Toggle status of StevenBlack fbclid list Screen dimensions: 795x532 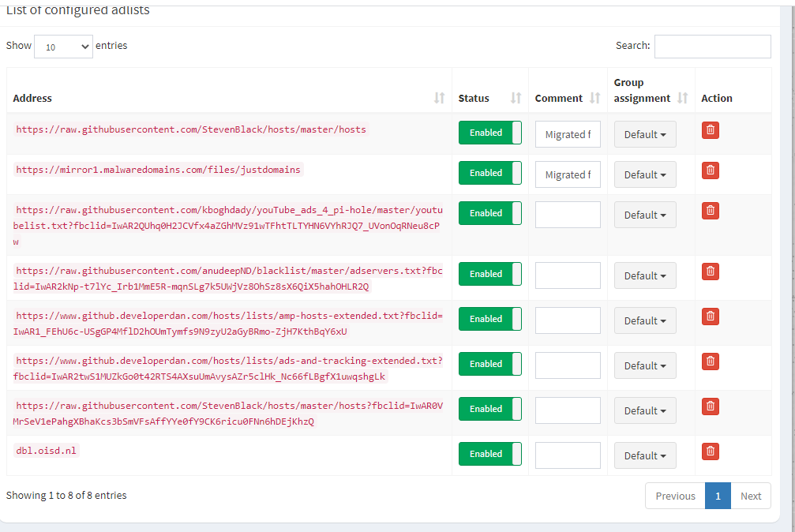pyautogui.click(x=489, y=409)
